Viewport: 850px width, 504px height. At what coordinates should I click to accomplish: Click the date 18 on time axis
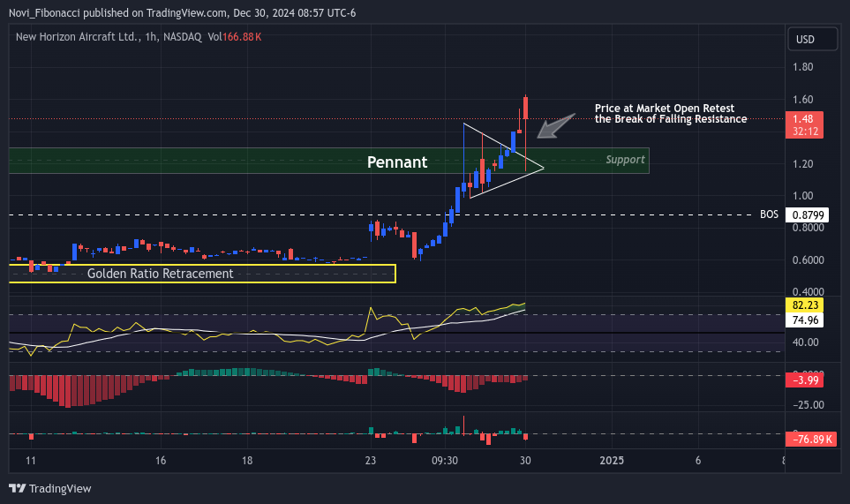pyautogui.click(x=246, y=461)
